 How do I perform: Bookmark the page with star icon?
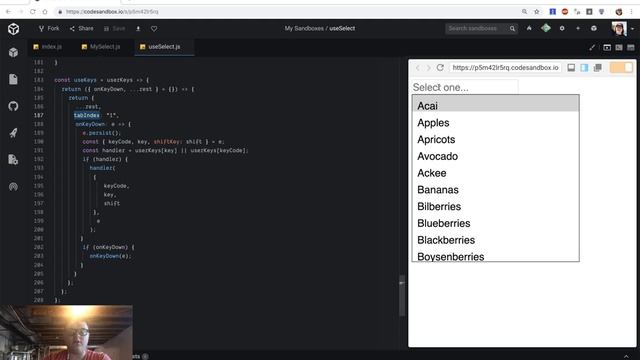[537, 12]
